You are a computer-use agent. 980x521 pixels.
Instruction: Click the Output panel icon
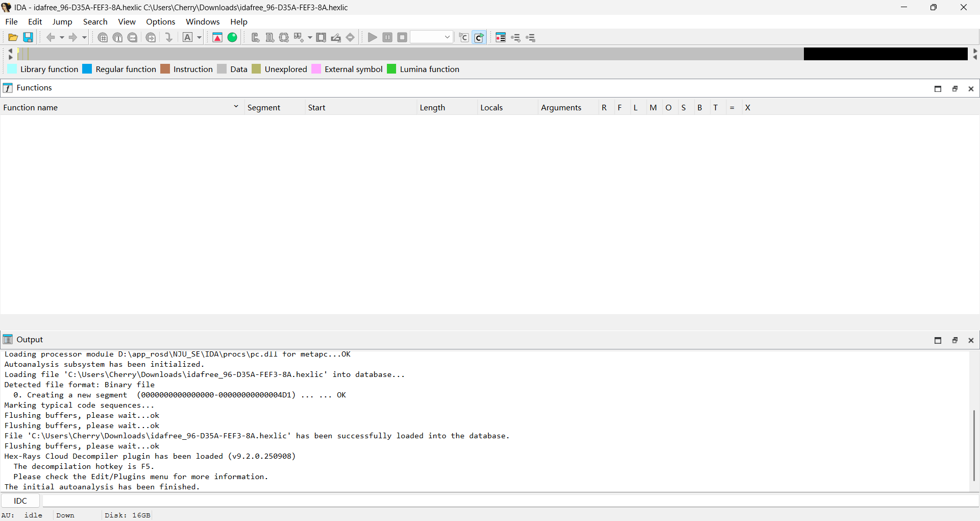(8, 340)
